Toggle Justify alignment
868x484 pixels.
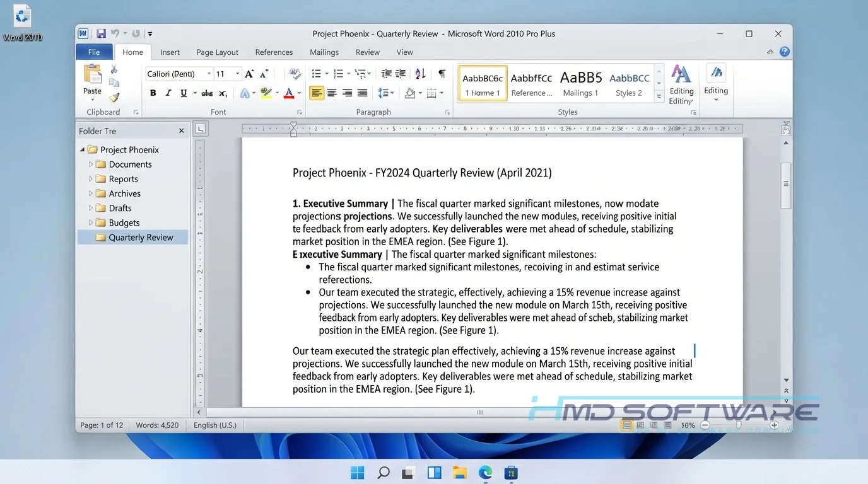(362, 93)
